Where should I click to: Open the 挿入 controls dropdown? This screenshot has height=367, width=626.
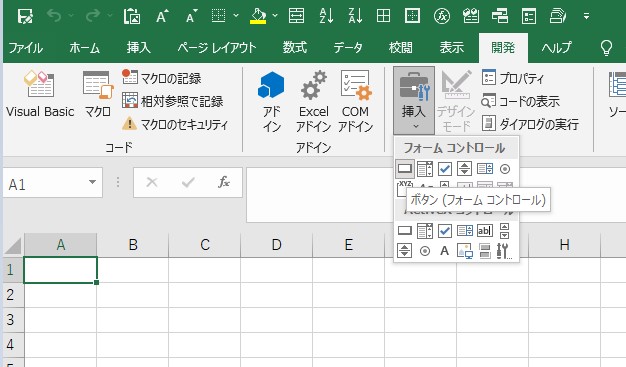tap(414, 101)
